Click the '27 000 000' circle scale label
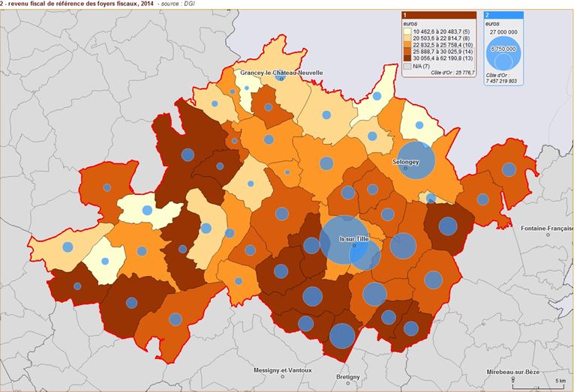This screenshot has width=574, height=392. (x=503, y=32)
